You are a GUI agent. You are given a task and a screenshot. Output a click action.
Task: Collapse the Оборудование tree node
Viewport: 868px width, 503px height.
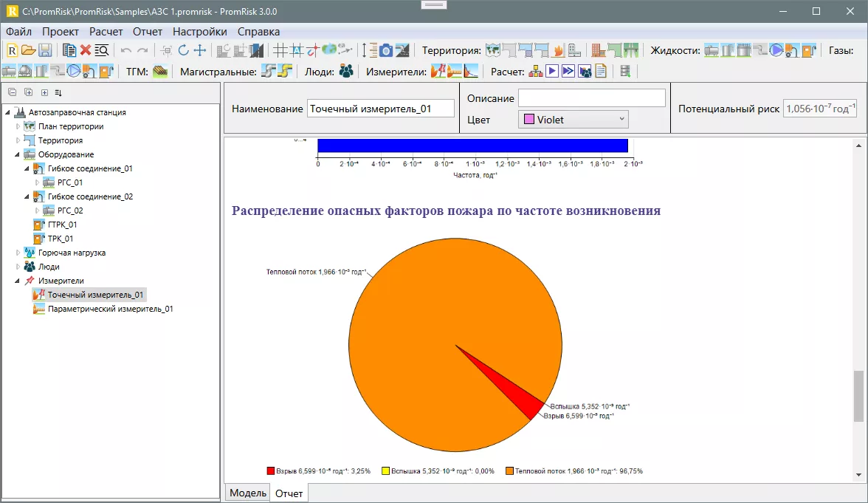pyautogui.click(x=18, y=154)
